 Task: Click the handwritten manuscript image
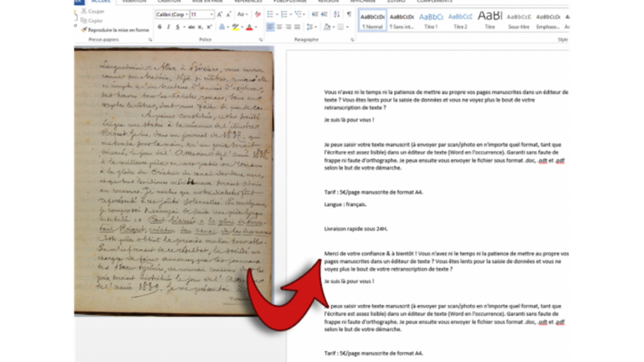[172, 180]
